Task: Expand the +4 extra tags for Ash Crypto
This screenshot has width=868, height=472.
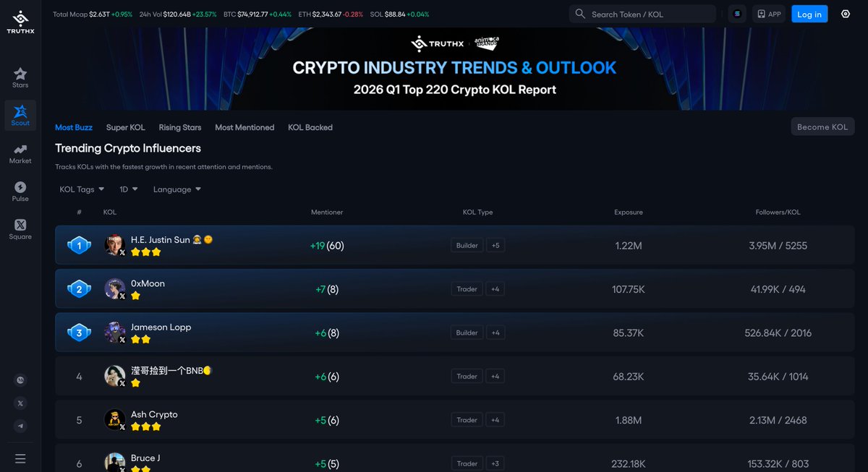Action: pos(495,420)
